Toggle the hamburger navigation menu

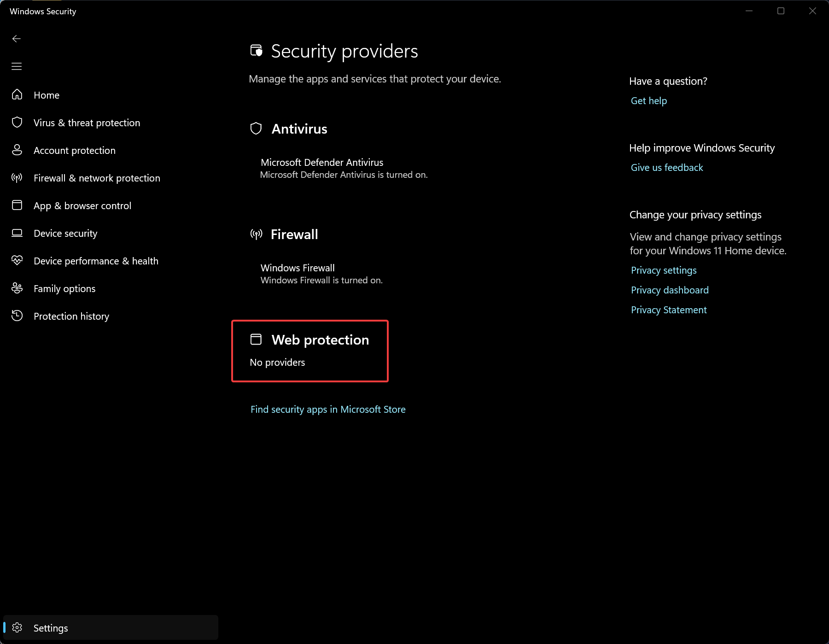coord(17,66)
